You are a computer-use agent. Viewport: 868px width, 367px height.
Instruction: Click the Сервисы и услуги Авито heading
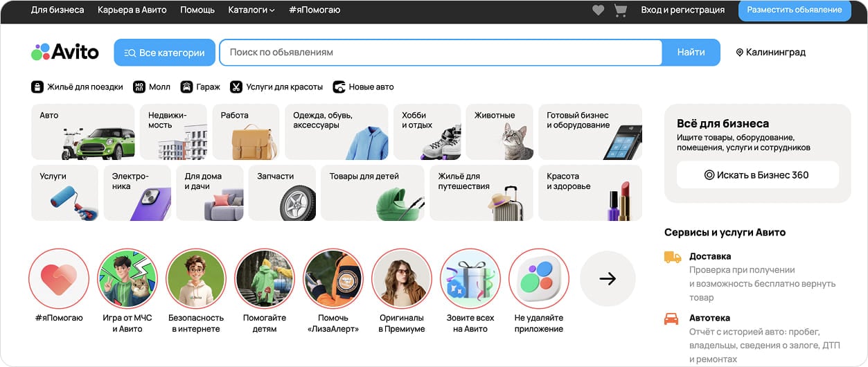tap(725, 233)
